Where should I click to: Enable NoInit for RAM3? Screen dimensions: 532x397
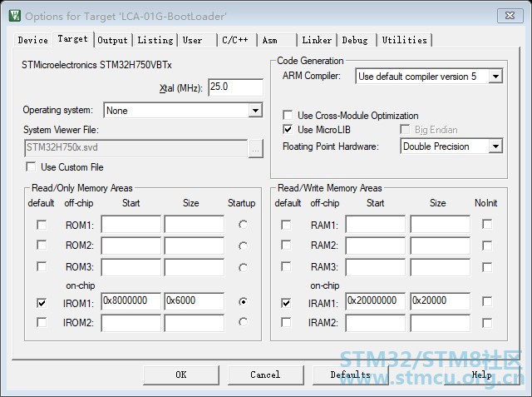(487, 267)
